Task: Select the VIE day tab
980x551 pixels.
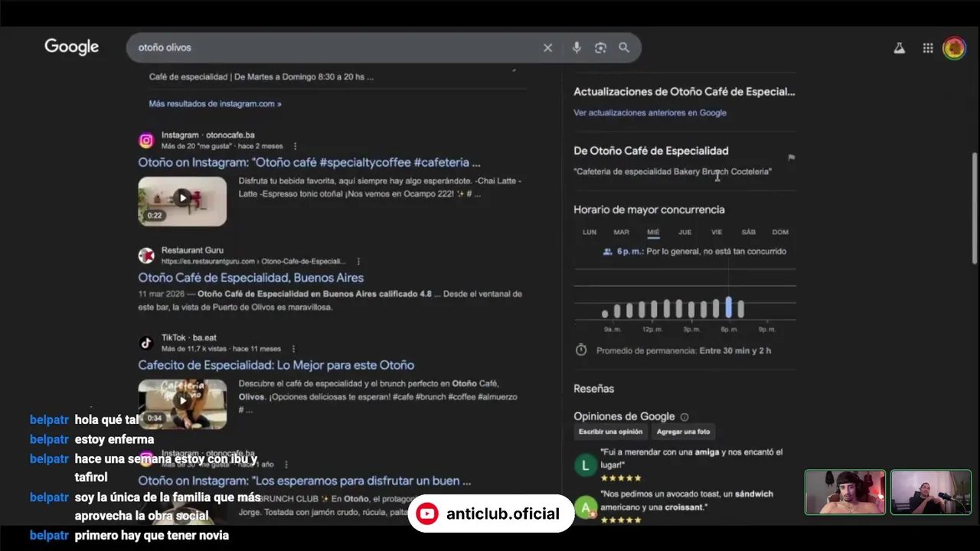Action: pyautogui.click(x=717, y=232)
